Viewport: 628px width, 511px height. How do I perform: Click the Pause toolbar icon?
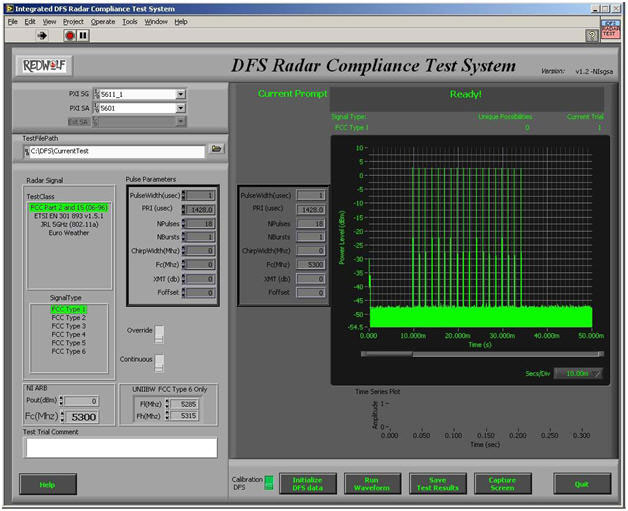pyautogui.click(x=83, y=35)
